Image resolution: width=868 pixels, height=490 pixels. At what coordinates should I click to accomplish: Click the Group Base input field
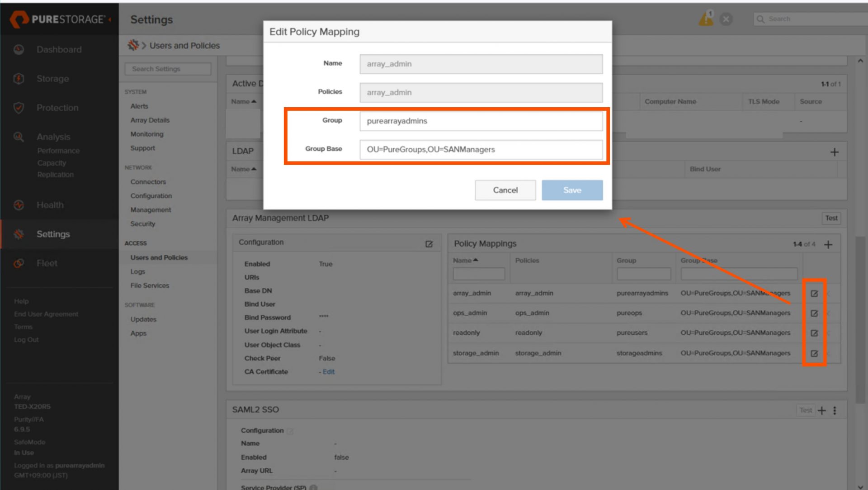coord(481,150)
